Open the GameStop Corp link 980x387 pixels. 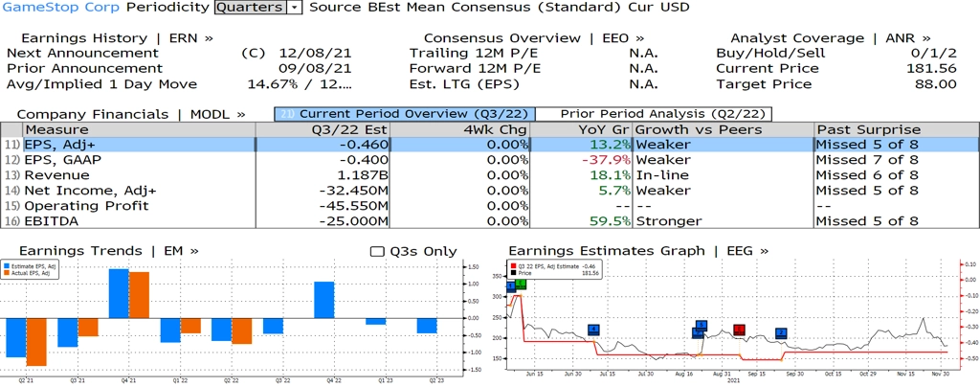[60, 8]
